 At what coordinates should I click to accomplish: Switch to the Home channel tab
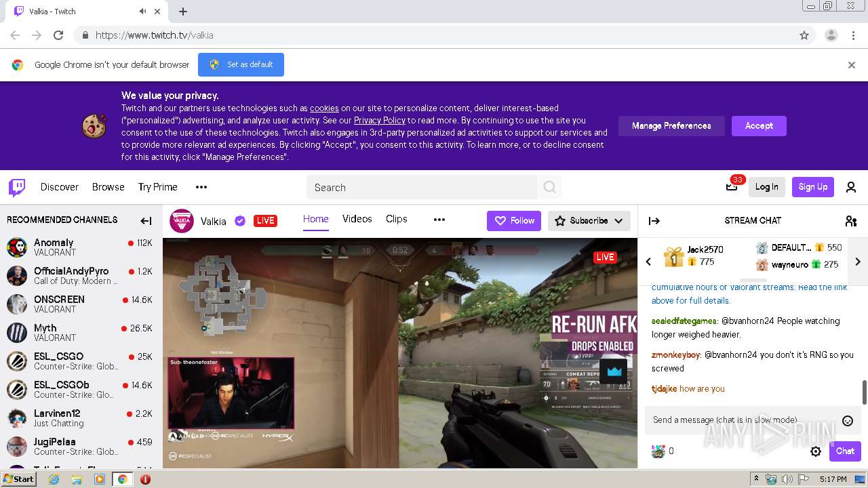(x=315, y=219)
